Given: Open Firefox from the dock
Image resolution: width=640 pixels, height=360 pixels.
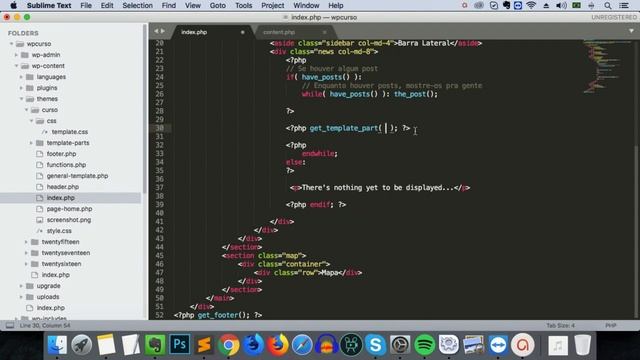Looking at the screenshot, I should point(278,344).
